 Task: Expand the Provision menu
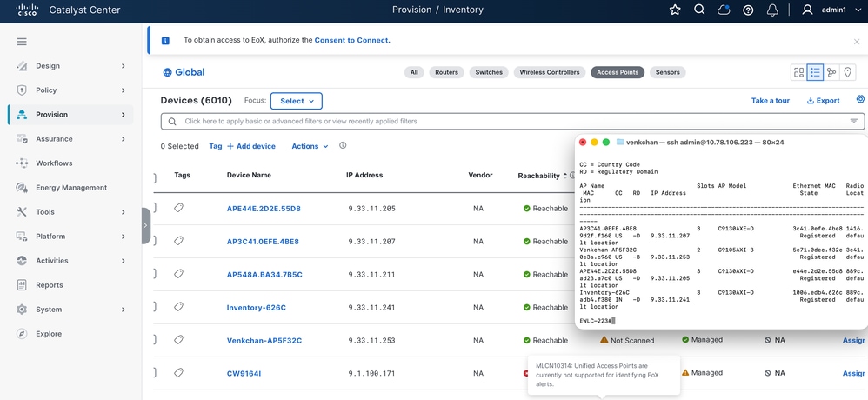click(70, 115)
